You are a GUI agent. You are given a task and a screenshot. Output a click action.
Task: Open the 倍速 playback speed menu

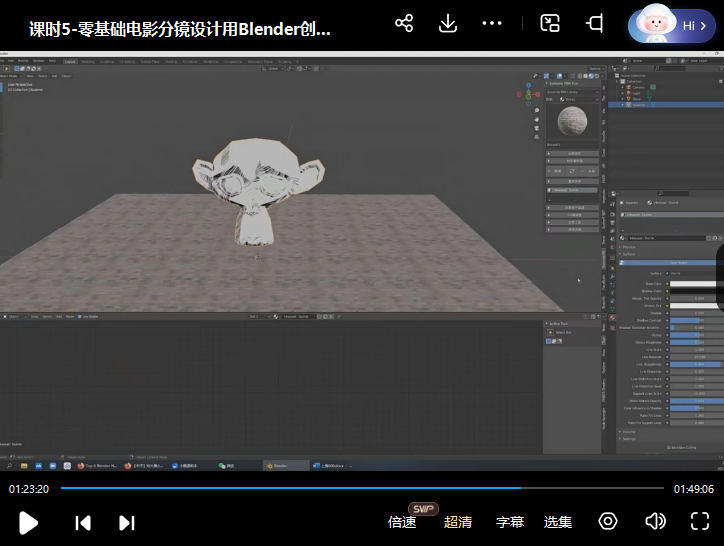coord(402,522)
